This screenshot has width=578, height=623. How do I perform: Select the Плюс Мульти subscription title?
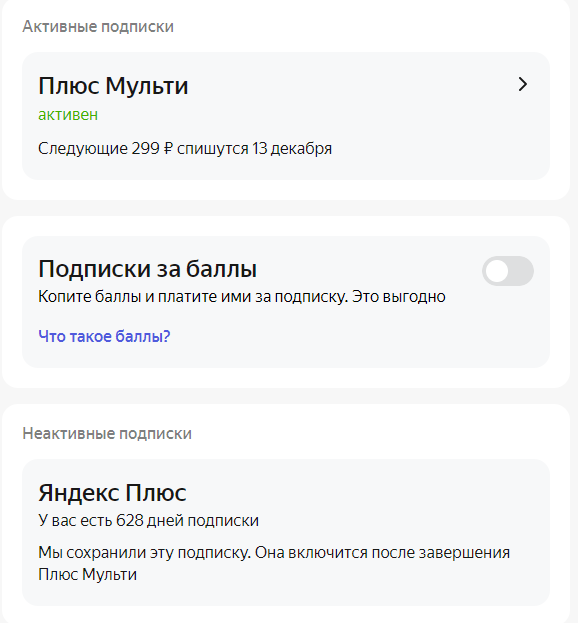tap(113, 85)
